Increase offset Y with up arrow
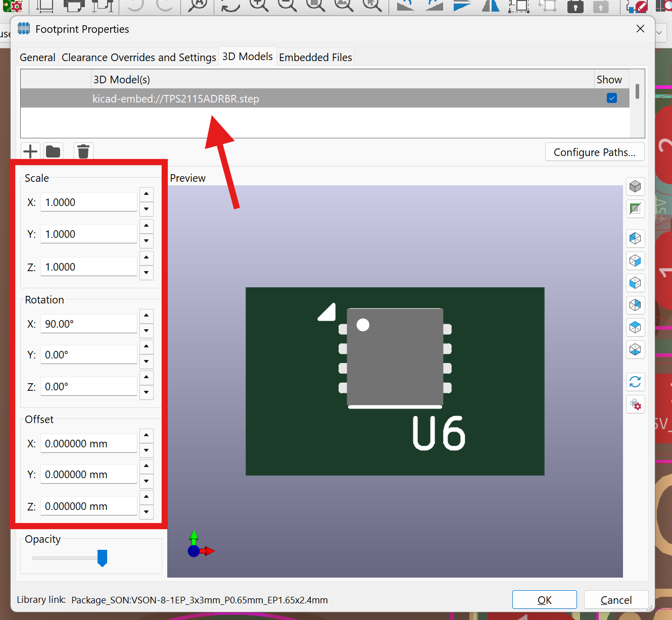The width and height of the screenshot is (672, 620). tap(146, 466)
